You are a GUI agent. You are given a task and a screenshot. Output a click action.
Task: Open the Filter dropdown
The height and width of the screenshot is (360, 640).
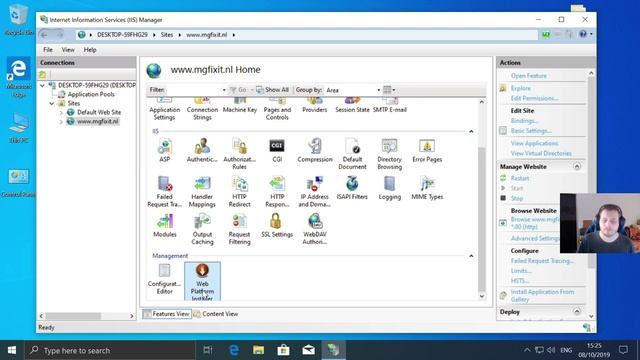coord(224,90)
